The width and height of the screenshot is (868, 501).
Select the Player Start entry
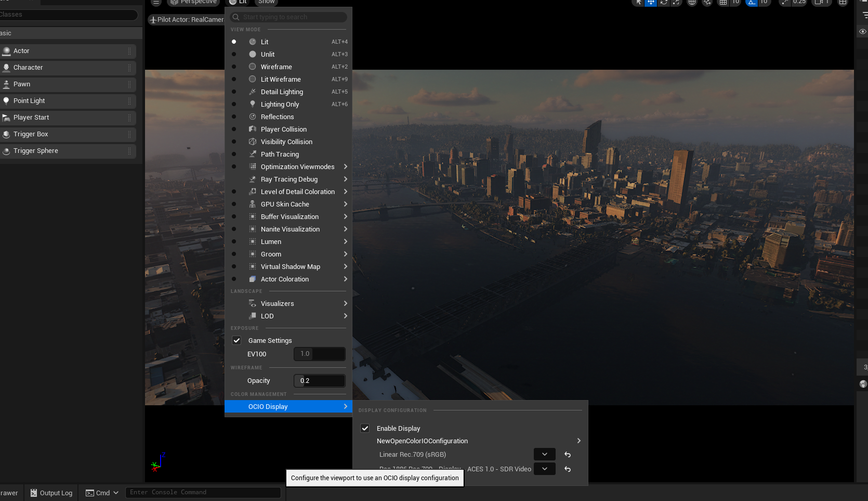(x=68, y=118)
